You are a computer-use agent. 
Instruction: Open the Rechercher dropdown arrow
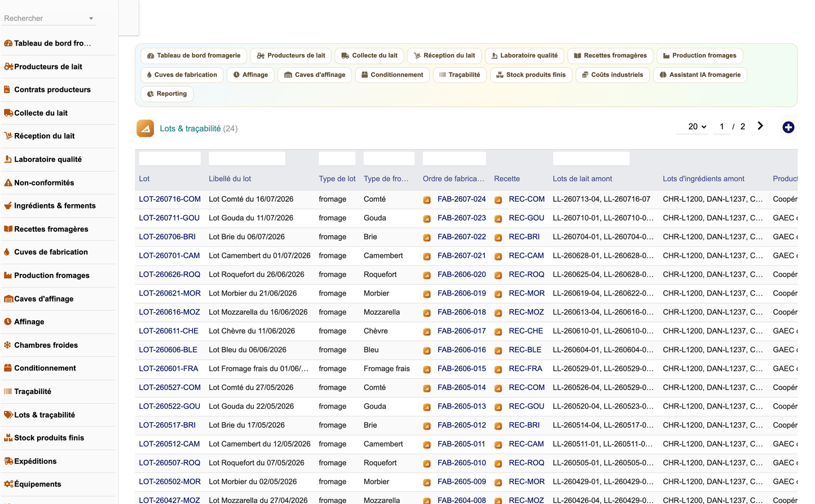pyautogui.click(x=91, y=19)
